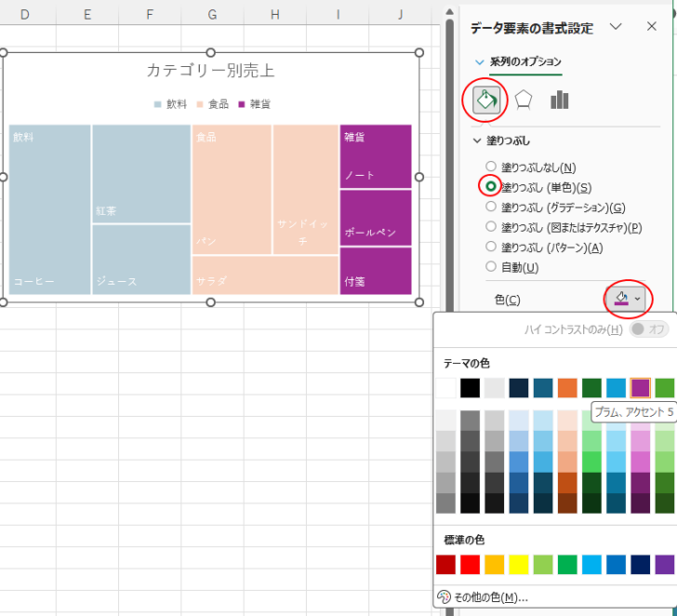Select the サンドイッチ treemap block
The image size is (677, 616).
(306, 190)
